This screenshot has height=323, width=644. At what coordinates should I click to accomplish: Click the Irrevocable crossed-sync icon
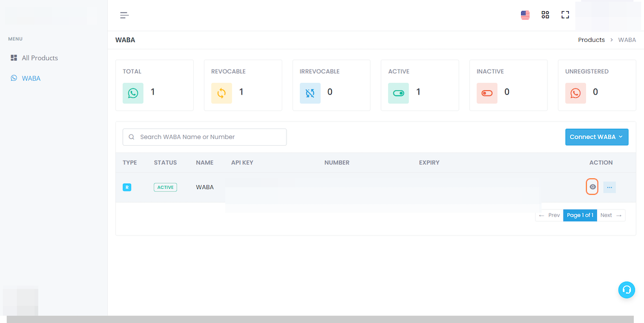310,93
